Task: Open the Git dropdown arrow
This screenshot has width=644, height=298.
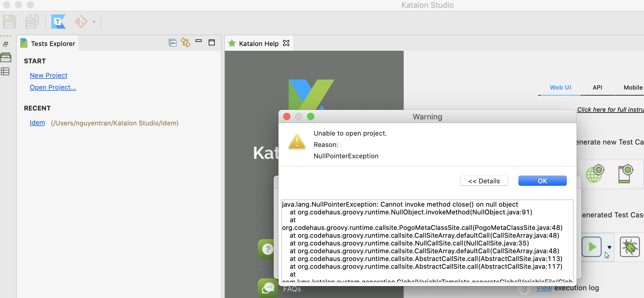Action: click(94, 22)
